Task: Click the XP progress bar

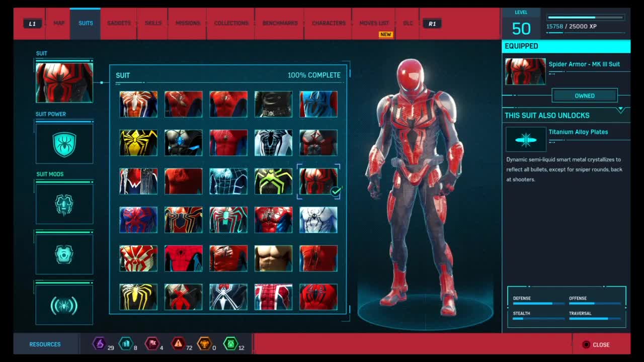Action: [x=586, y=18]
